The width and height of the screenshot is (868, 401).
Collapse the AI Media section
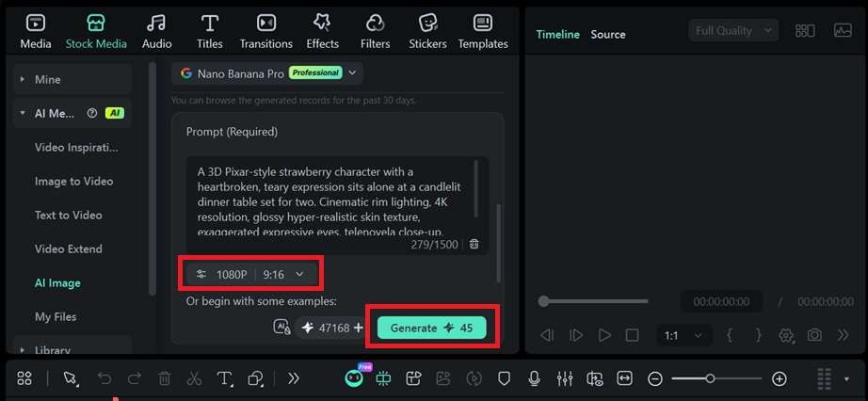click(23, 113)
